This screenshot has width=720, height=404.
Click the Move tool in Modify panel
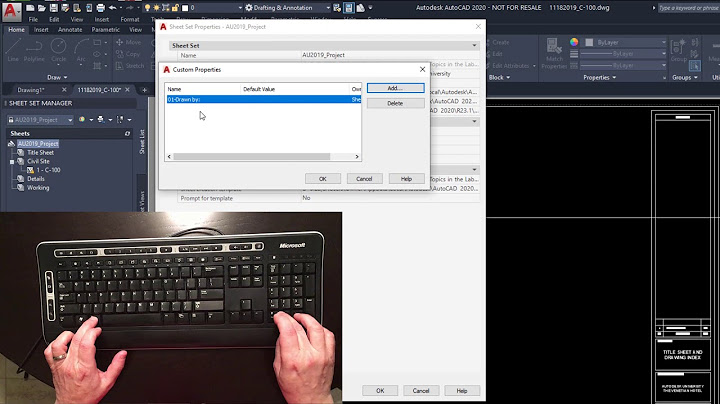point(129,42)
